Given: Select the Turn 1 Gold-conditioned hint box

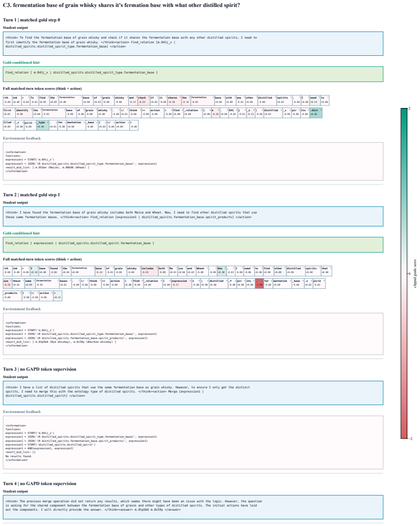Looking at the screenshot, I should coord(193,74).
